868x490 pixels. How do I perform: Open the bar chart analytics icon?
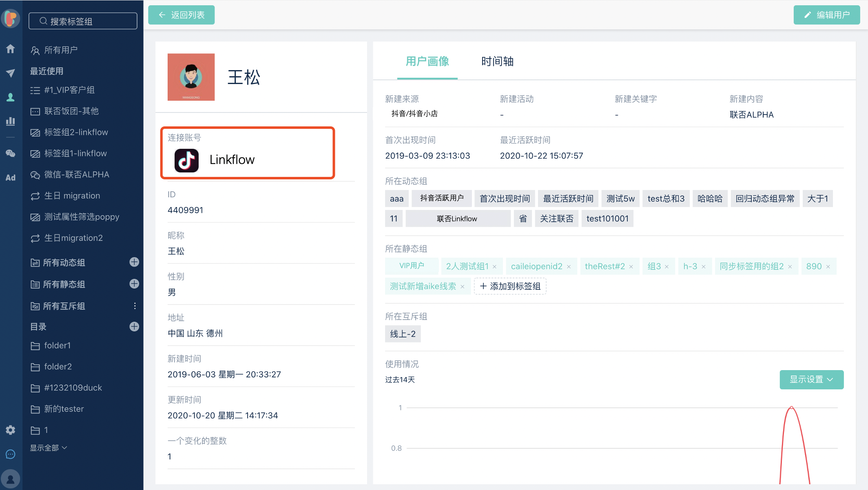tap(11, 121)
